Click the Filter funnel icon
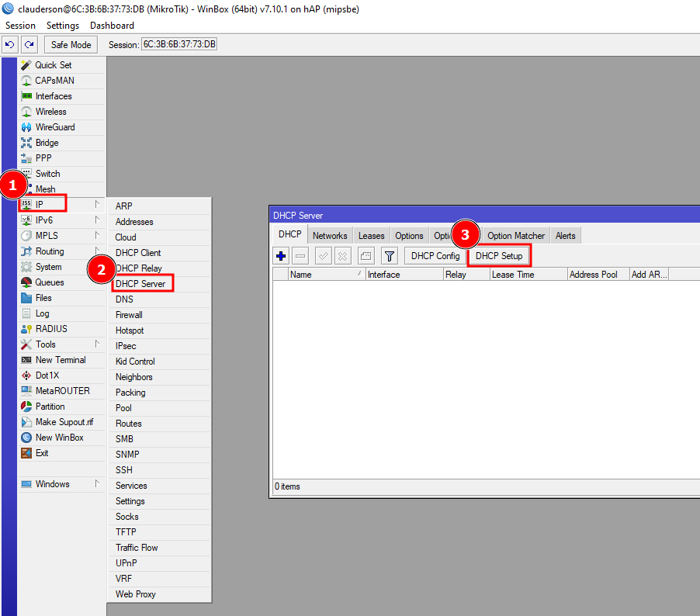The height and width of the screenshot is (616, 700). (390, 256)
